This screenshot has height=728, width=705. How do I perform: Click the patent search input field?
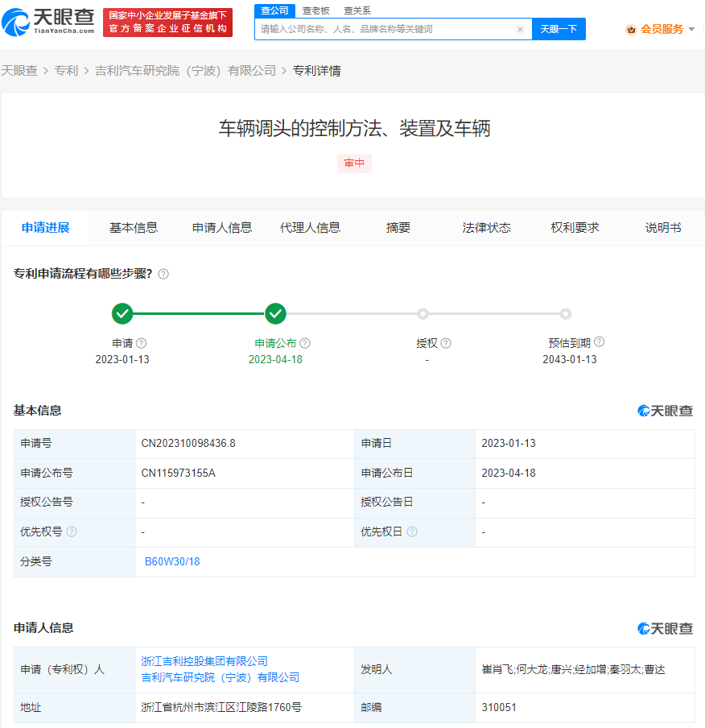coord(386,28)
